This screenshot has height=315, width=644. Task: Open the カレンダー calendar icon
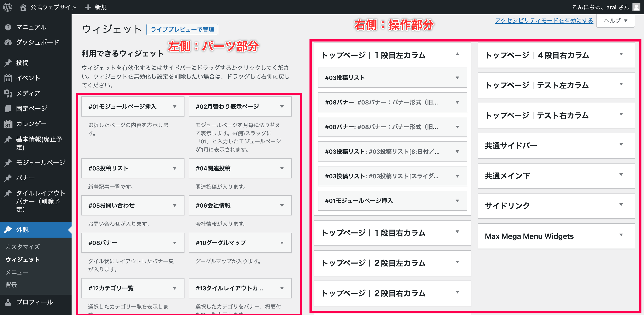[x=8, y=124]
